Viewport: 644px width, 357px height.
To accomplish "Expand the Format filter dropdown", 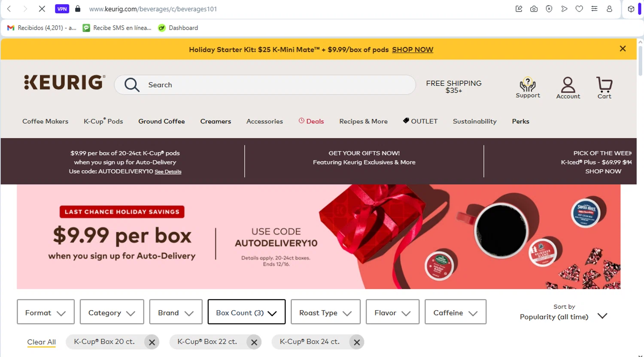I will [46, 312].
